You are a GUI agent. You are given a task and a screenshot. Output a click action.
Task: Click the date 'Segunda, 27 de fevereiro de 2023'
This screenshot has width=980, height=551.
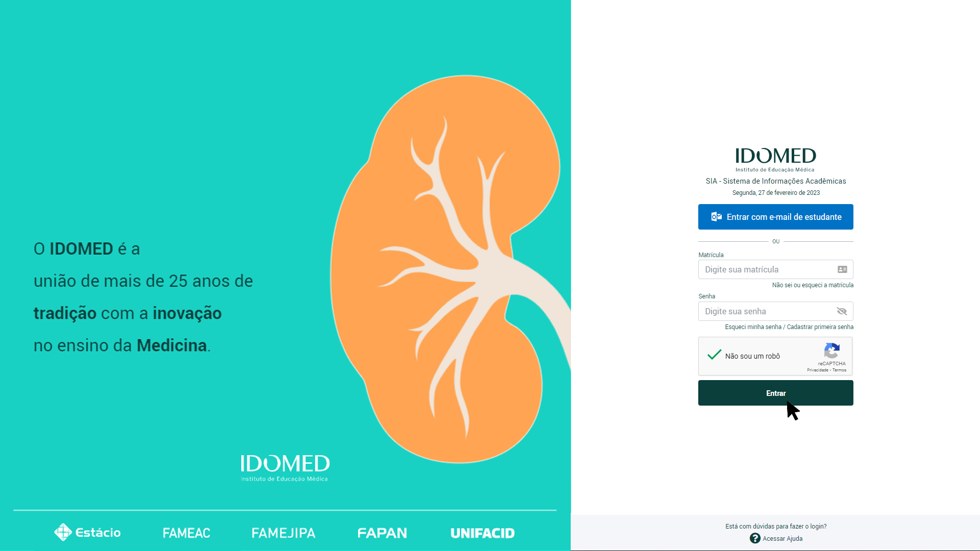tap(776, 193)
